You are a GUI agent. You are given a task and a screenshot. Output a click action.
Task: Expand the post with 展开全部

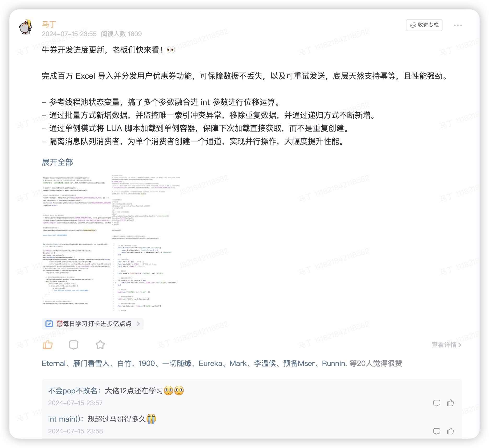click(57, 162)
